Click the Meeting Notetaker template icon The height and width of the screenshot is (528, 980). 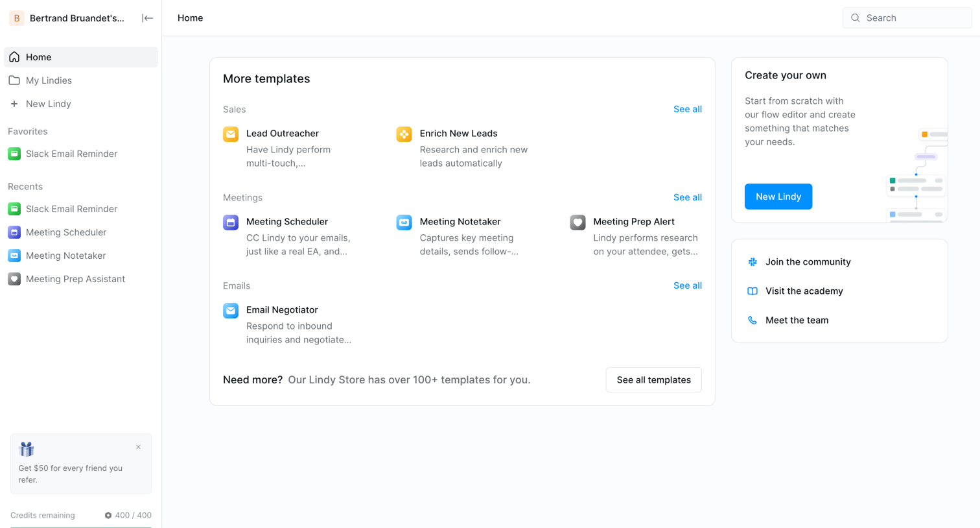pyautogui.click(x=404, y=222)
